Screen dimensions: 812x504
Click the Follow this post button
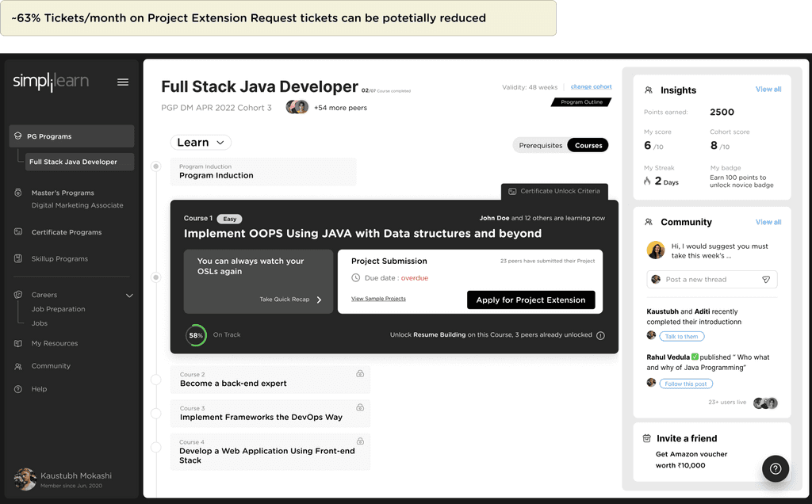coord(686,384)
